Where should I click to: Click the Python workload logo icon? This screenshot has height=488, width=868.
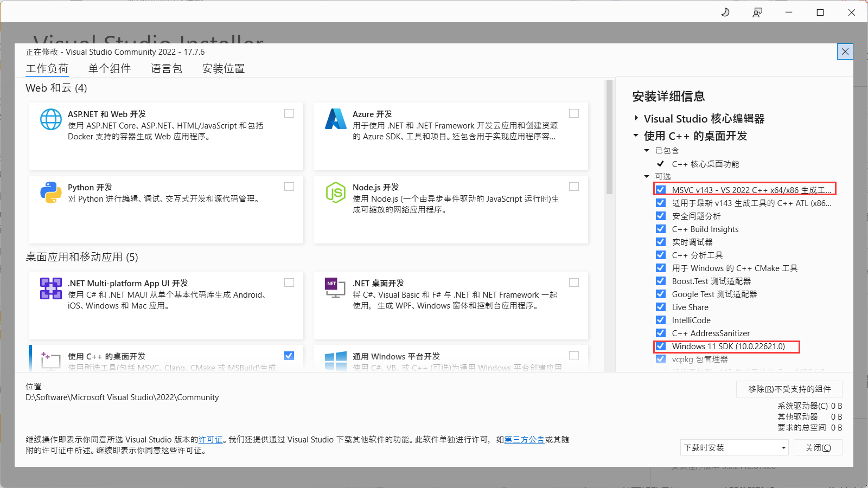tap(51, 192)
